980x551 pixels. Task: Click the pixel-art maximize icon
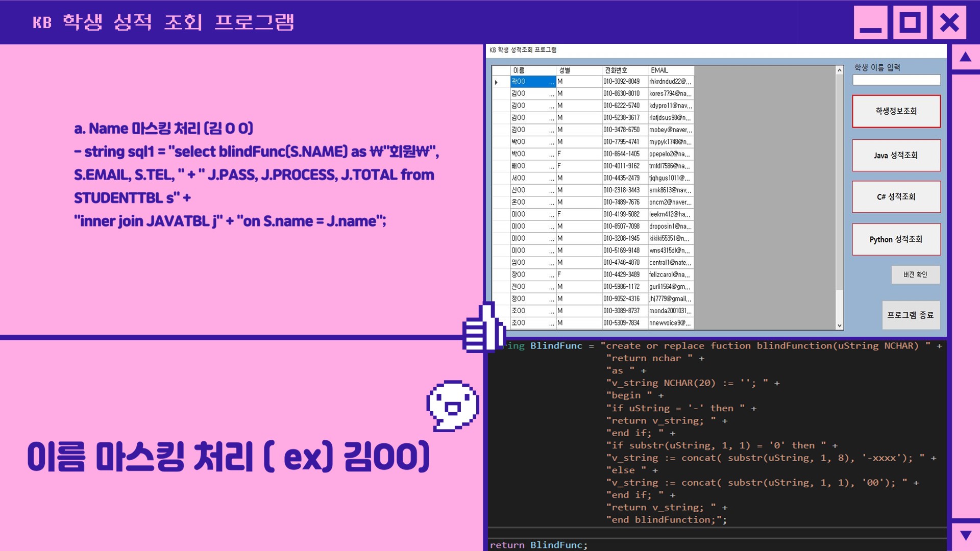(909, 22)
